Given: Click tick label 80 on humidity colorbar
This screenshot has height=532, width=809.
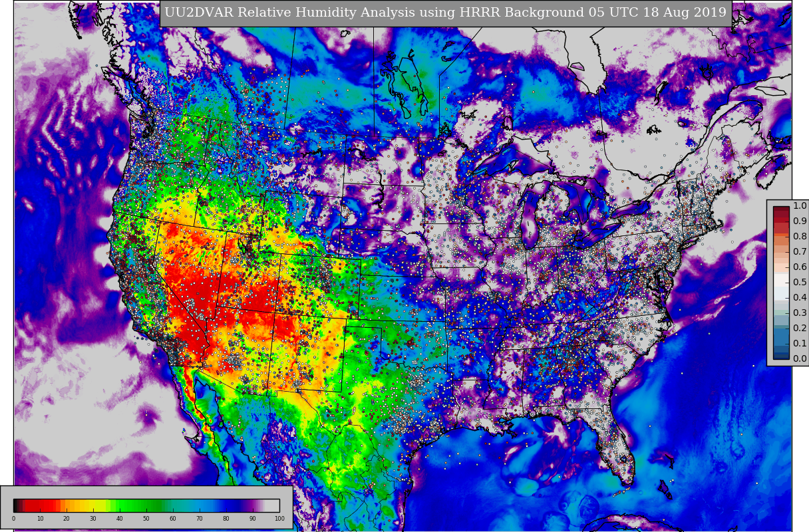Looking at the screenshot, I should [226, 519].
